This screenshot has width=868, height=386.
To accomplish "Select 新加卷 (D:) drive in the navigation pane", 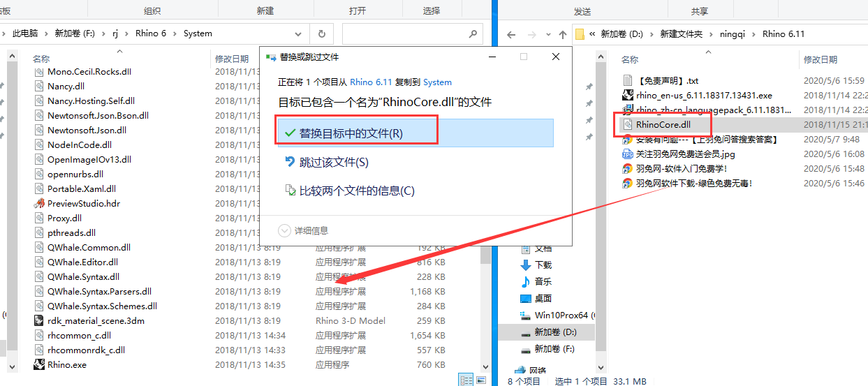I will (554, 332).
